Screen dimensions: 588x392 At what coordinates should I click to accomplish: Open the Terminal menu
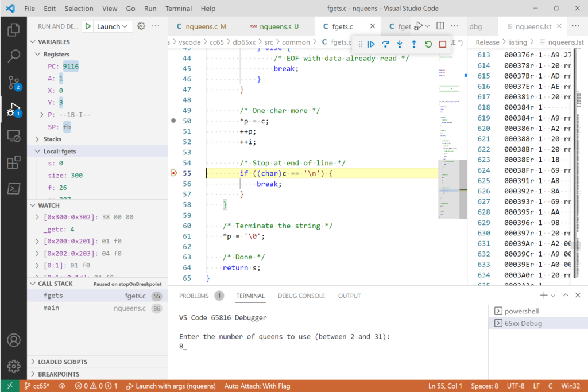(179, 8)
